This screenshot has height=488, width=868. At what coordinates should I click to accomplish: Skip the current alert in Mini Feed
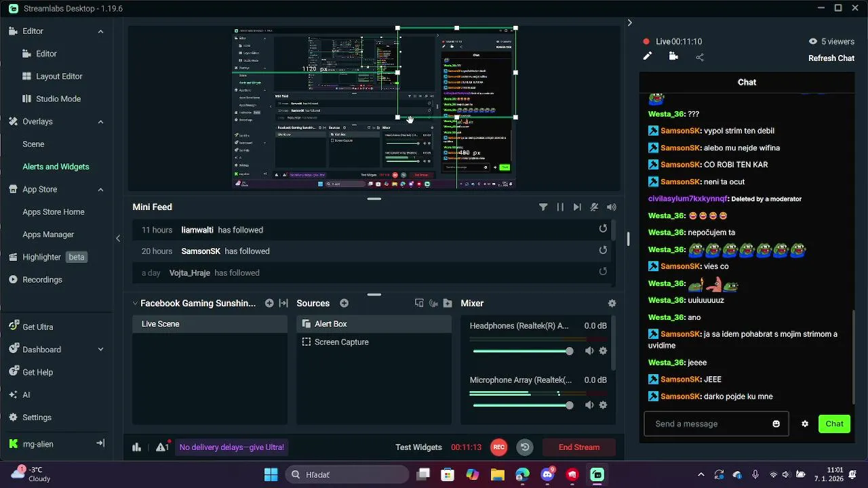(x=577, y=207)
